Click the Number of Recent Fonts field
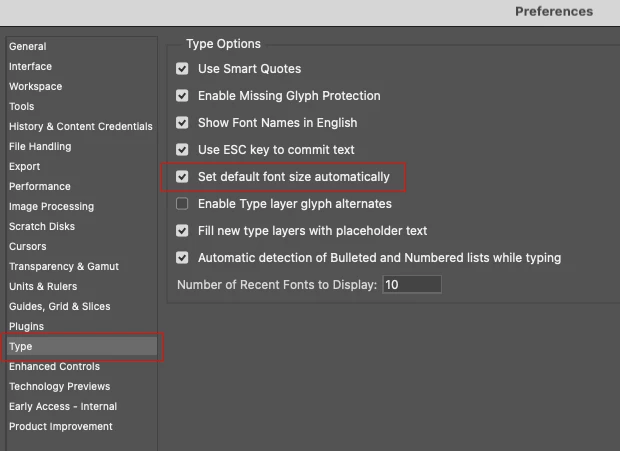The height and width of the screenshot is (451, 620). [411, 285]
